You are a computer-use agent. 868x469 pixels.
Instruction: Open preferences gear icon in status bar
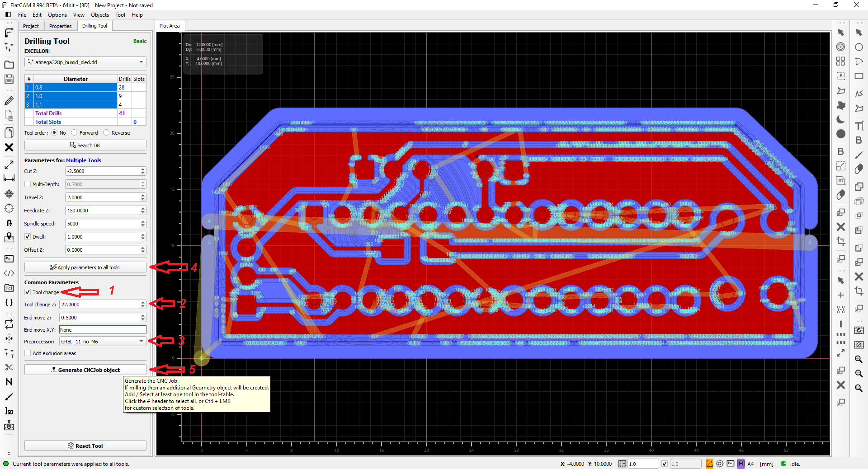click(720, 464)
